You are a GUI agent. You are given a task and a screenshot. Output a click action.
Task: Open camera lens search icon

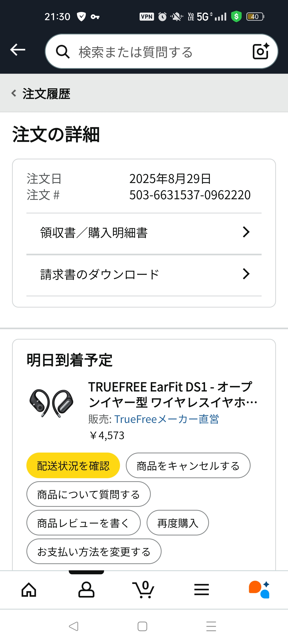[261, 51]
